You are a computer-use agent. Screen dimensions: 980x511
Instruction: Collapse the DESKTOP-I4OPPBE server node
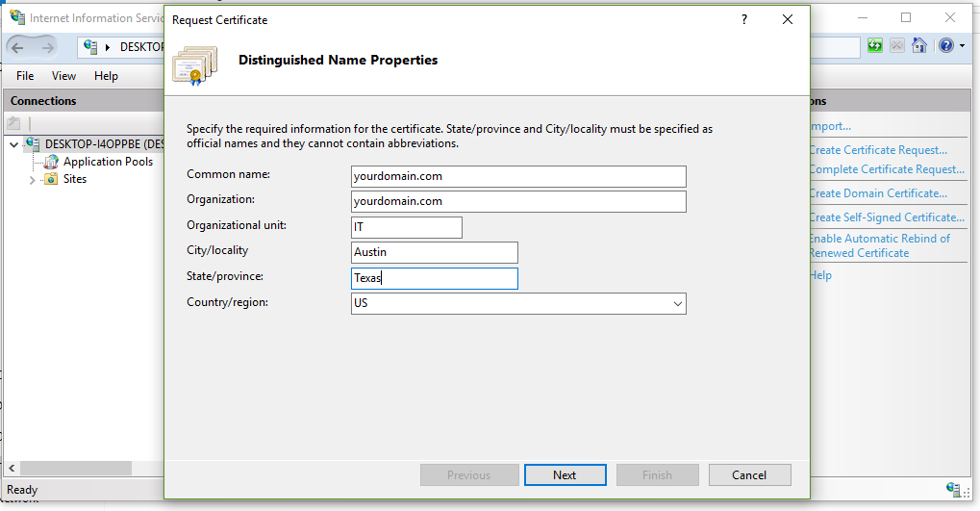[13, 144]
